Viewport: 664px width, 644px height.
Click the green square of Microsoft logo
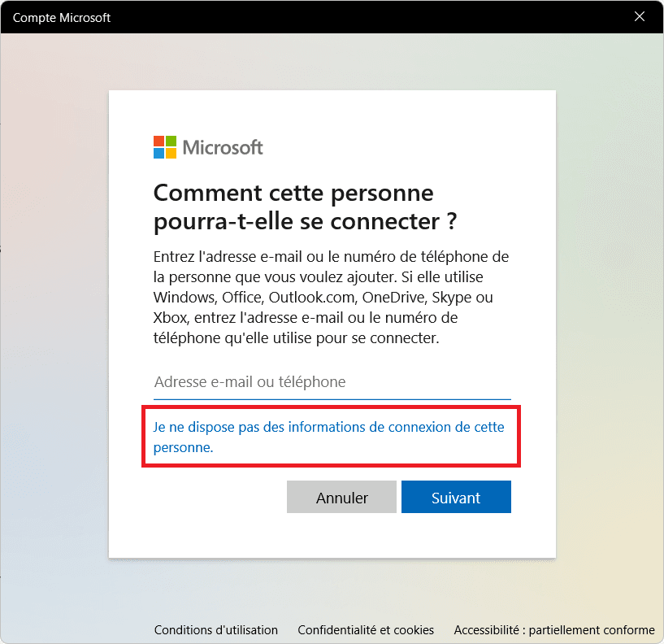(x=171, y=141)
